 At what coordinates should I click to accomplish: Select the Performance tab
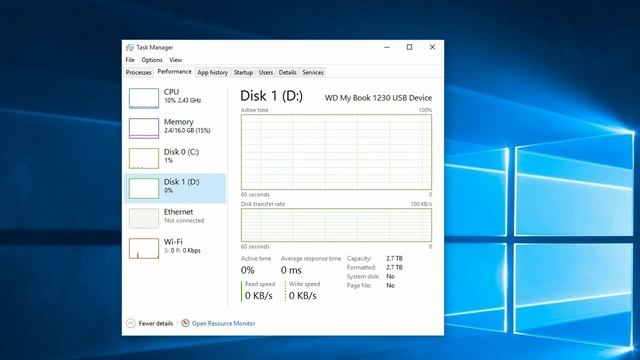point(174,71)
